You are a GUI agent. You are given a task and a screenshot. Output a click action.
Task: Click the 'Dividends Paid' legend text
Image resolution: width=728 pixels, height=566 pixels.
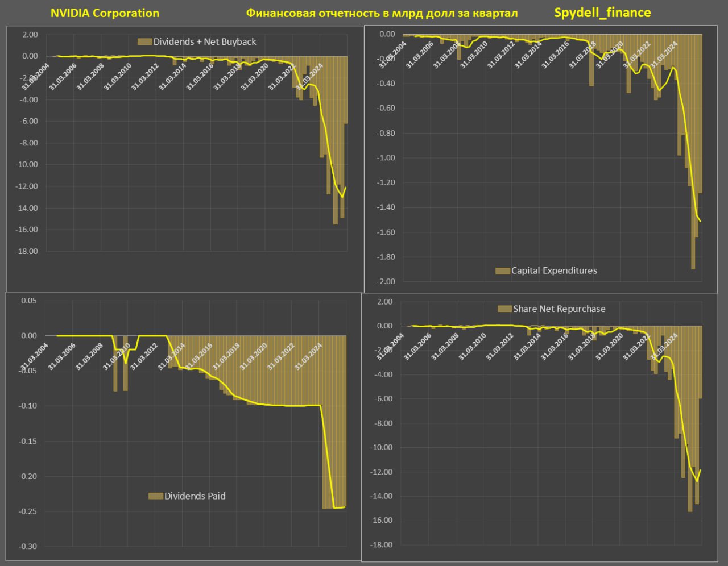click(x=195, y=496)
